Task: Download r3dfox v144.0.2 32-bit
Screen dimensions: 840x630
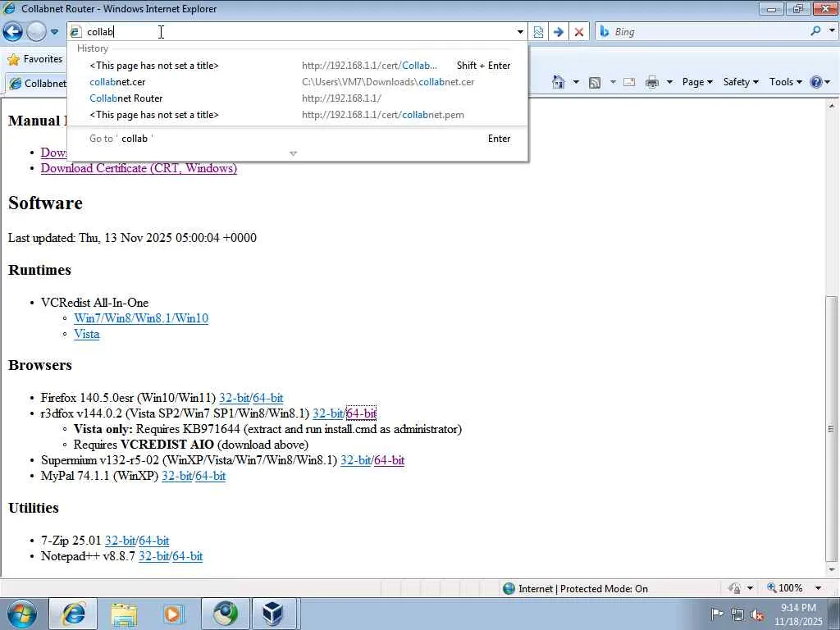Action: [x=327, y=413]
